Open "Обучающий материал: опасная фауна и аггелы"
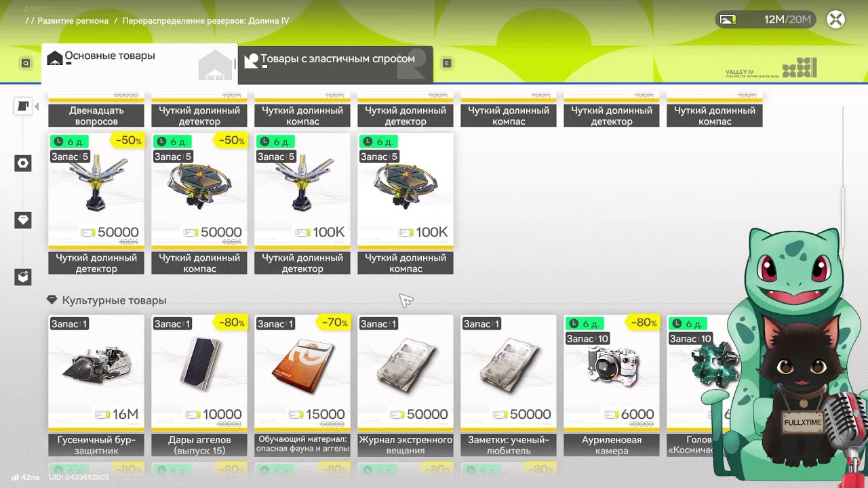Viewport: 868px width, 488px height. pyautogui.click(x=302, y=385)
